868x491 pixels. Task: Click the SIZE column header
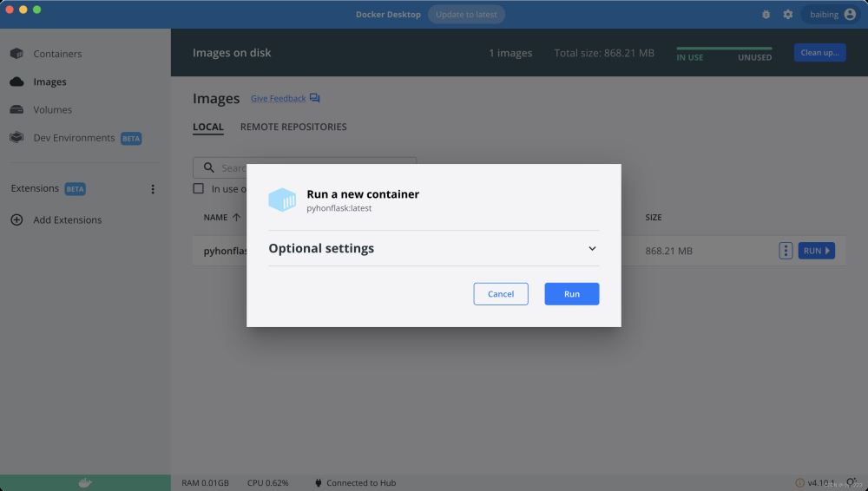(x=654, y=218)
